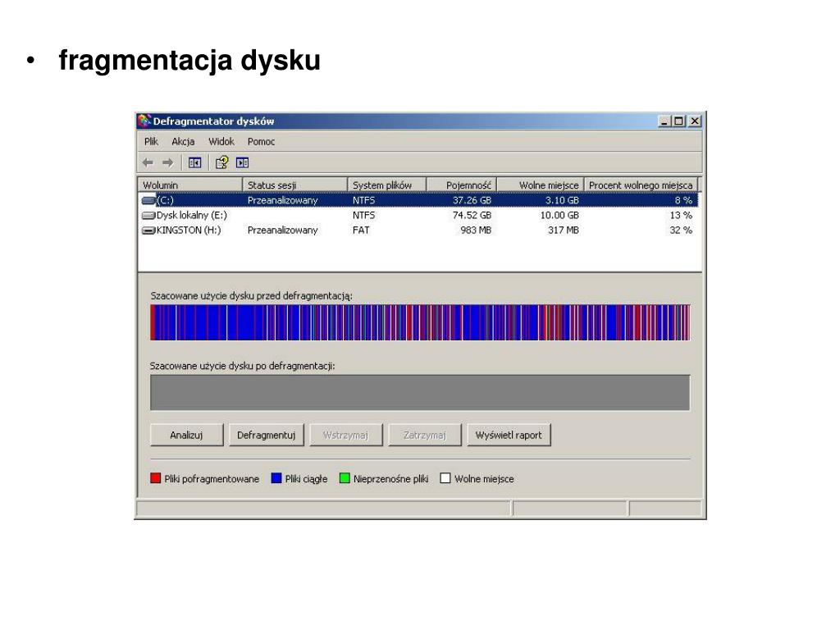The width and height of the screenshot is (840, 630).
Task: Click the red Pliki pofragmentowane legend swatch
Action: (x=156, y=478)
